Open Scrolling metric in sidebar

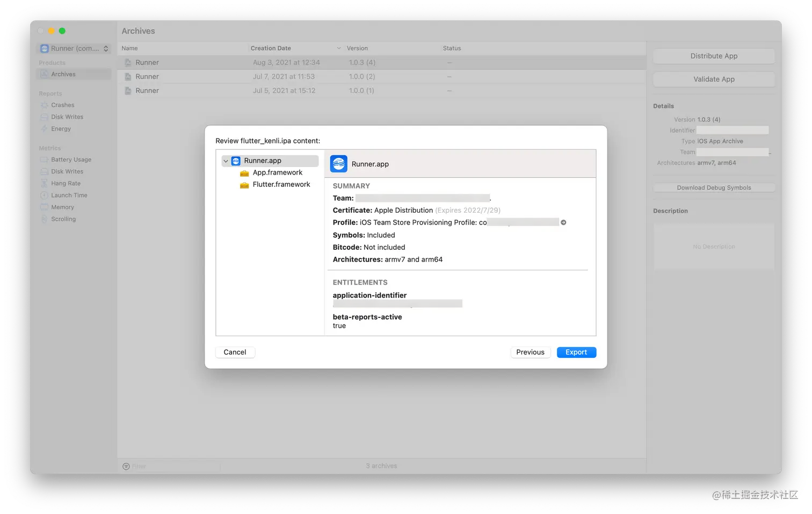(x=74, y=219)
